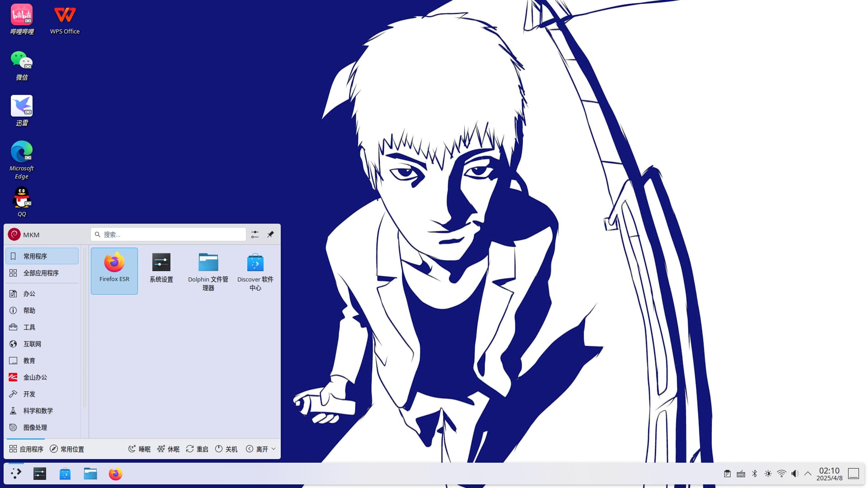Open Bluetooth tray icon
This screenshot has height=488, width=868.
[x=755, y=474]
